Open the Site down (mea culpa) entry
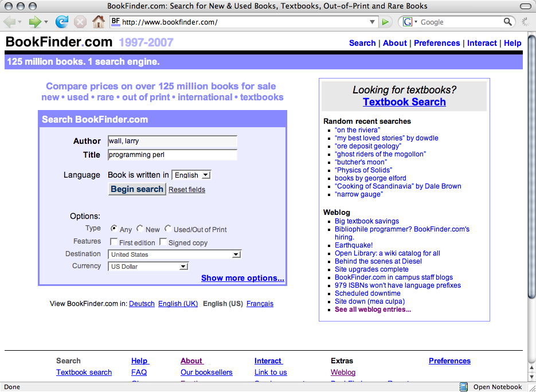This screenshot has width=536, height=392. coord(370,301)
